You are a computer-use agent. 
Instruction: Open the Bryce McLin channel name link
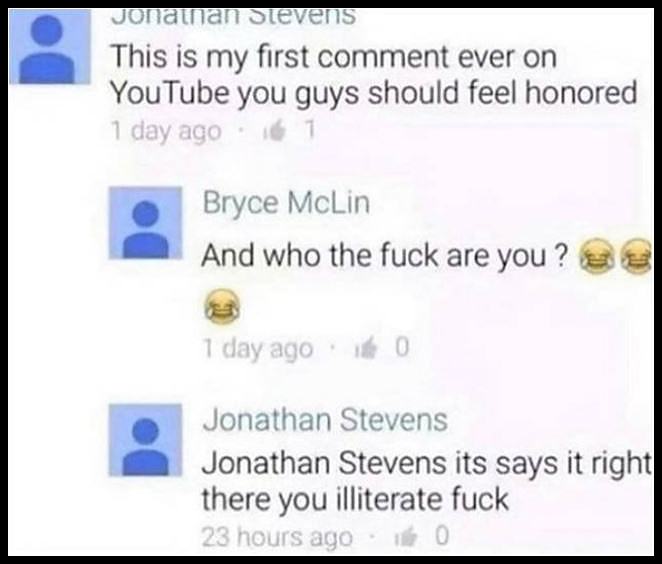click(x=286, y=203)
